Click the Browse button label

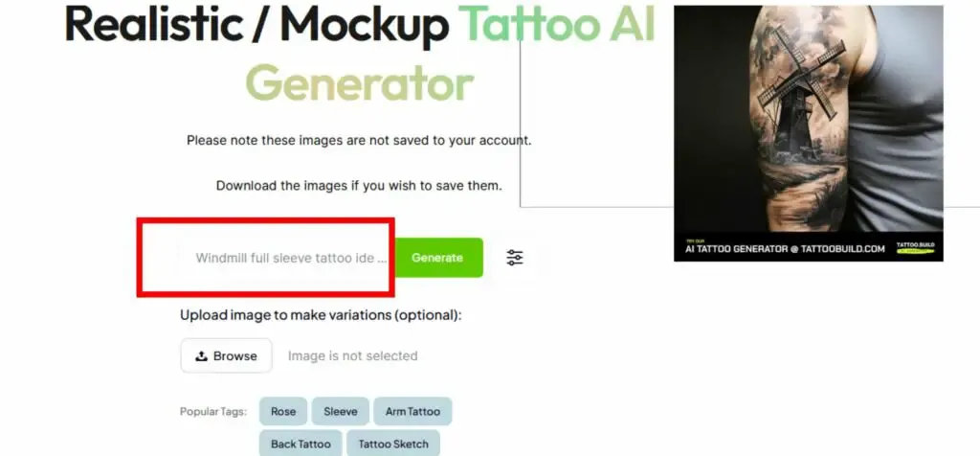pos(235,356)
